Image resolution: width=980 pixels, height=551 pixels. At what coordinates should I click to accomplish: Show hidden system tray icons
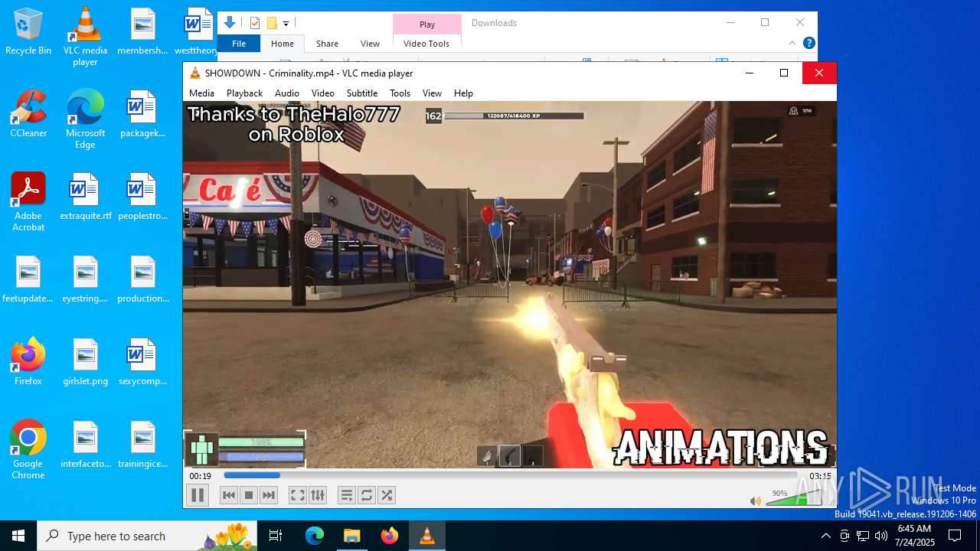pos(825,536)
